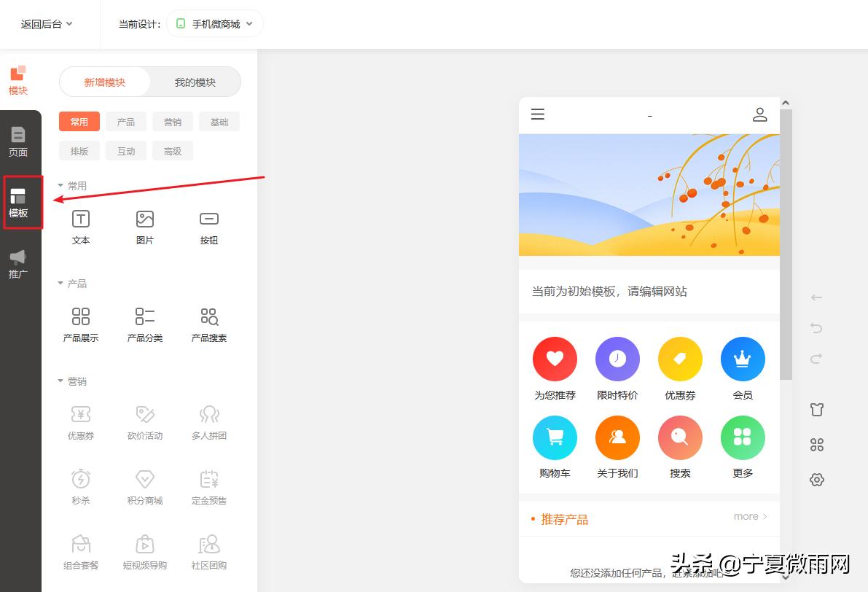Click the undo arrow on the right side
The image size is (868, 592).
click(816, 328)
